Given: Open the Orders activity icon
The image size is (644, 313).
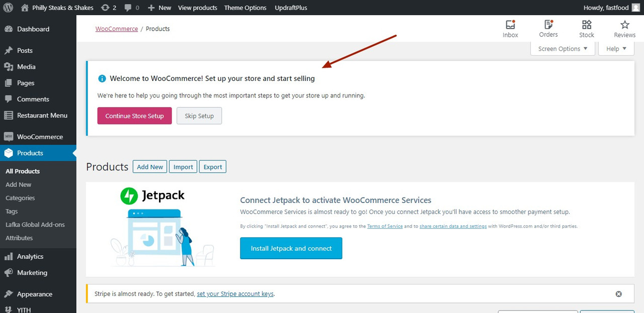Looking at the screenshot, I should 548,25.
